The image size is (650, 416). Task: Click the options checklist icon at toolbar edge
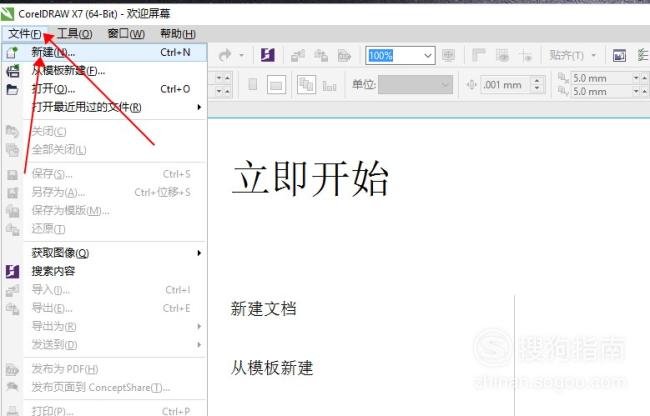click(x=643, y=55)
